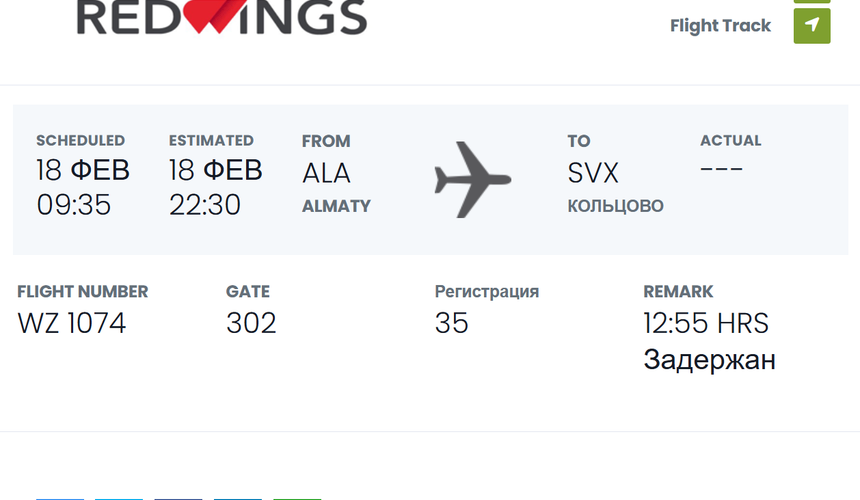The width and height of the screenshot is (860, 500).
Task: Click the light cyan share button at bottom
Action: (x=119, y=498)
